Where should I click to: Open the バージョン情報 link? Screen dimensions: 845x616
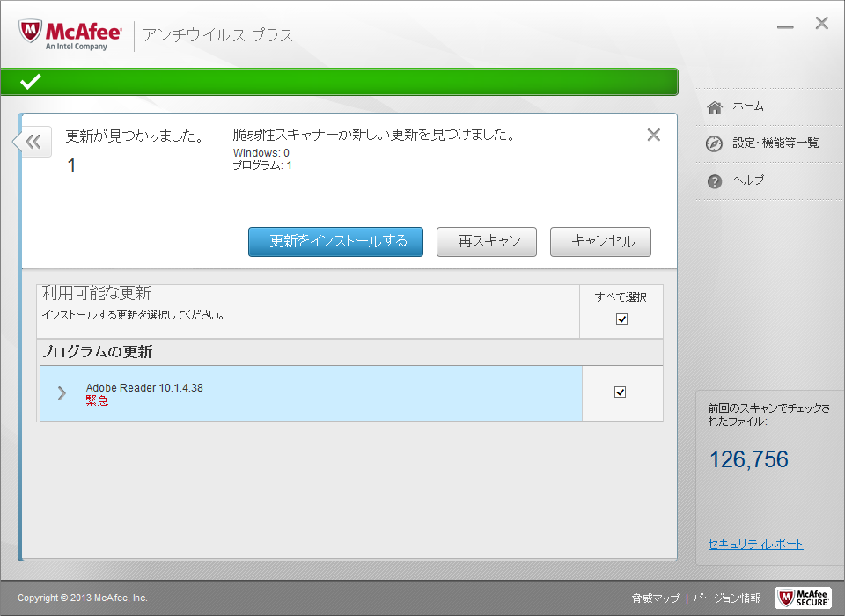727,598
